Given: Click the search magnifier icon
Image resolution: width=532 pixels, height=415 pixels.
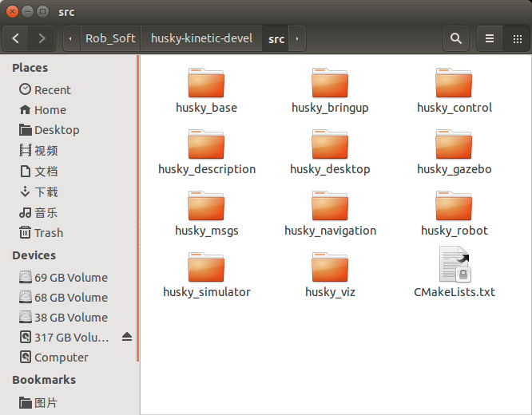Looking at the screenshot, I should pyautogui.click(x=455, y=38).
